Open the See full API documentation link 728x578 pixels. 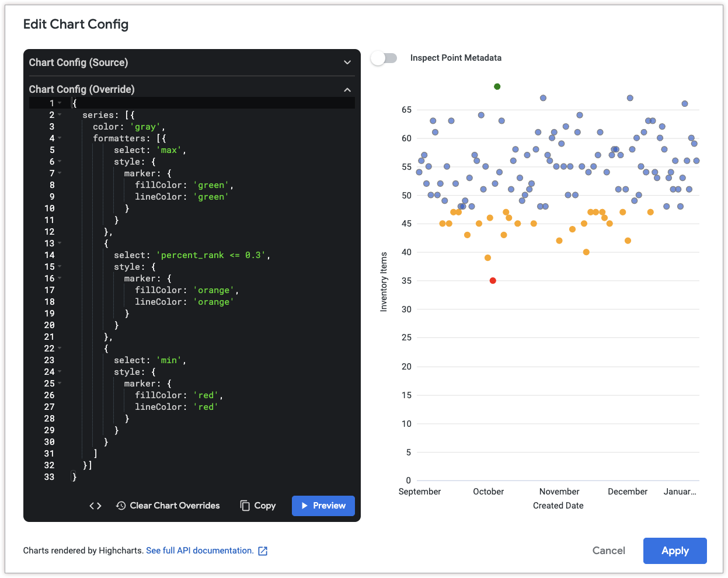200,551
